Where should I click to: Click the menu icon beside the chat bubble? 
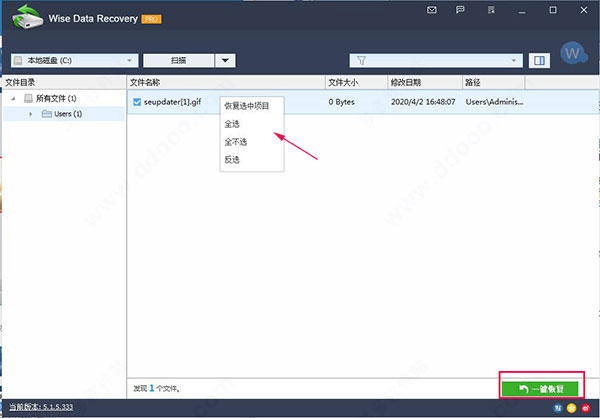click(x=491, y=10)
